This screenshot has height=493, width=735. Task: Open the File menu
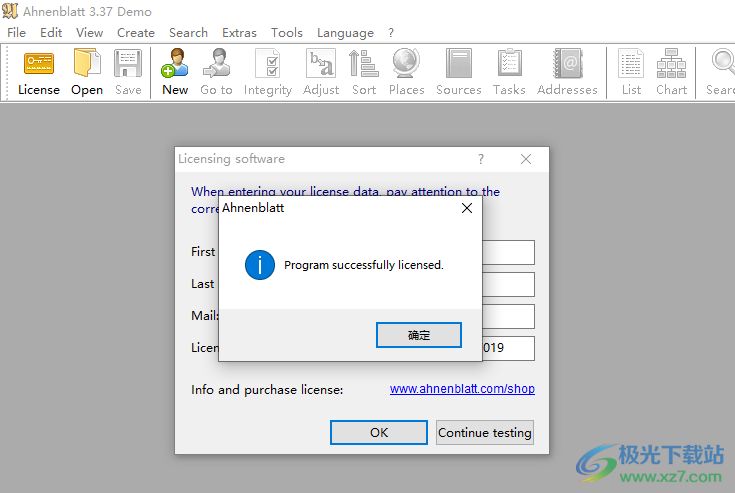click(16, 33)
